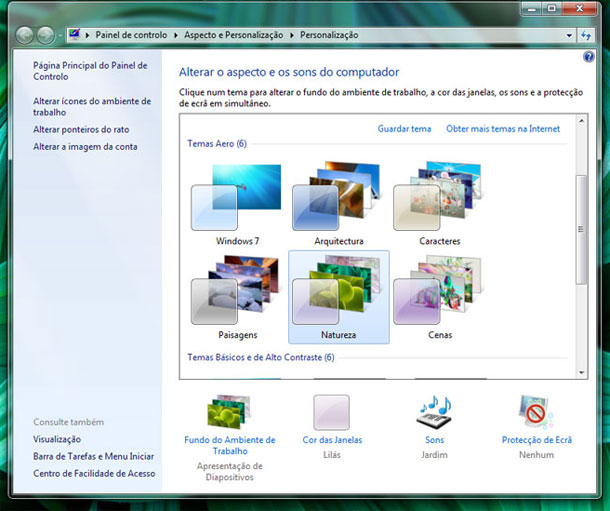Open the address bar history dropdown
The image size is (610, 511).
click(x=569, y=35)
